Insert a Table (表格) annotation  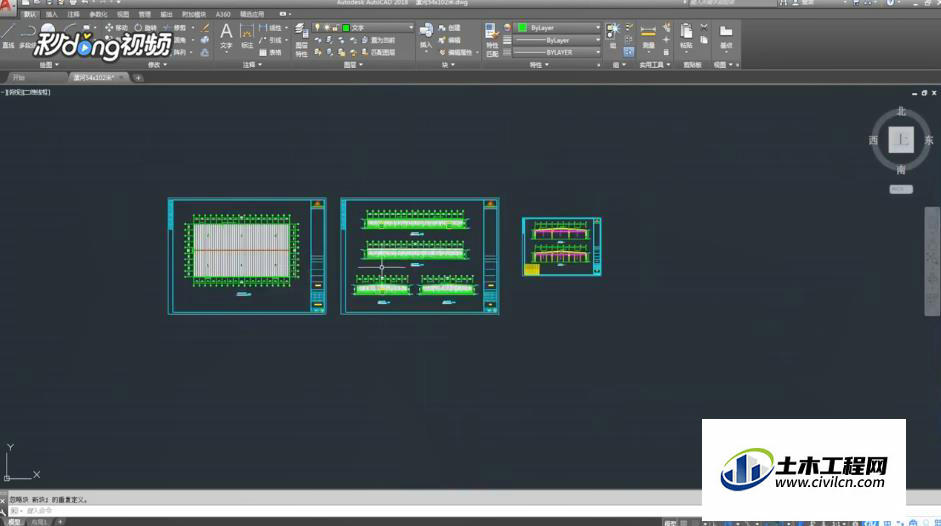270,52
